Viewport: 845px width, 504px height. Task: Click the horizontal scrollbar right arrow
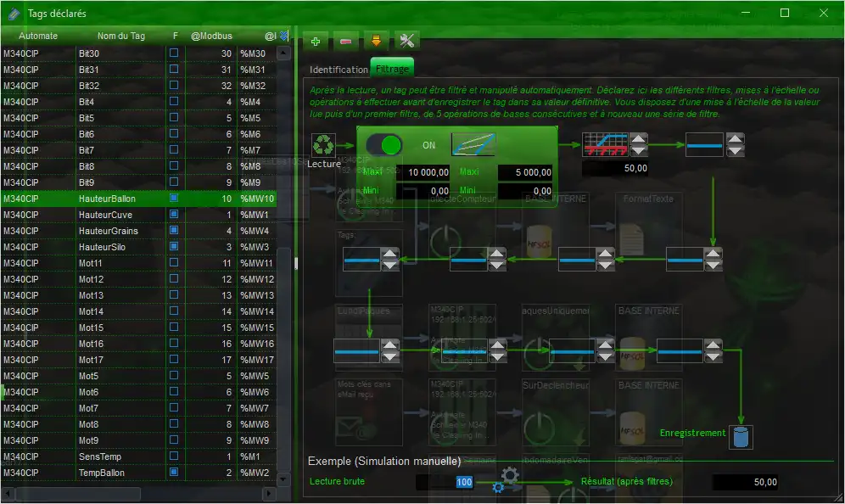269,493
